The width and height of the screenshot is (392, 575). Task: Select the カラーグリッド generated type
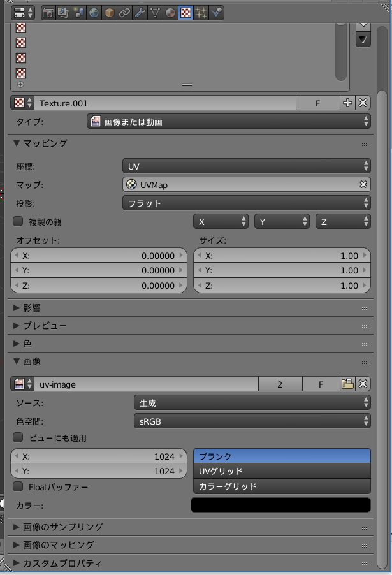coord(282,486)
